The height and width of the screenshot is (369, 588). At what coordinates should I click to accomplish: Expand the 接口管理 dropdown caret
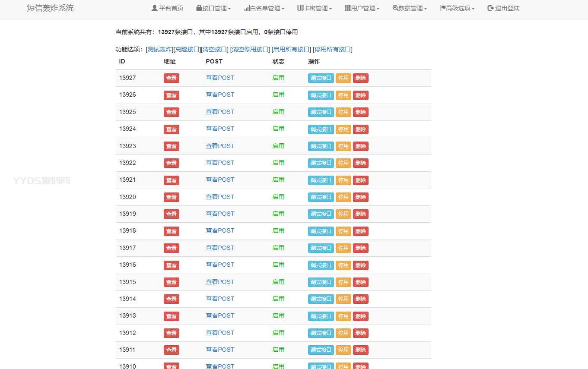tap(229, 9)
